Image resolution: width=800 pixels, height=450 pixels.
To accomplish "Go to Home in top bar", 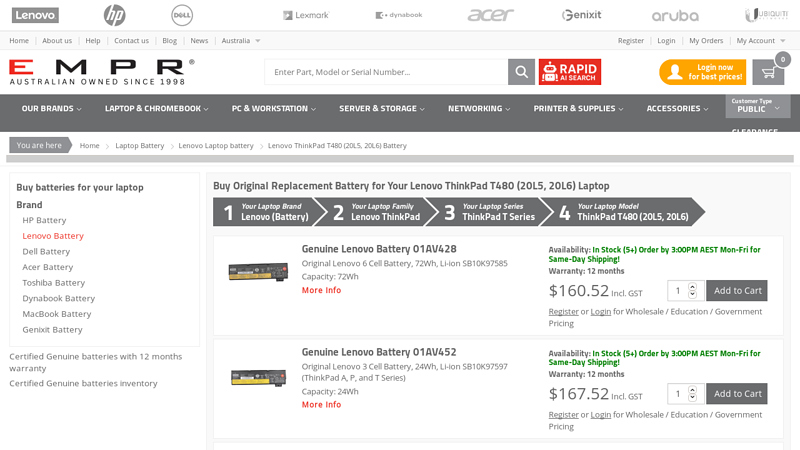I will 19,41.
